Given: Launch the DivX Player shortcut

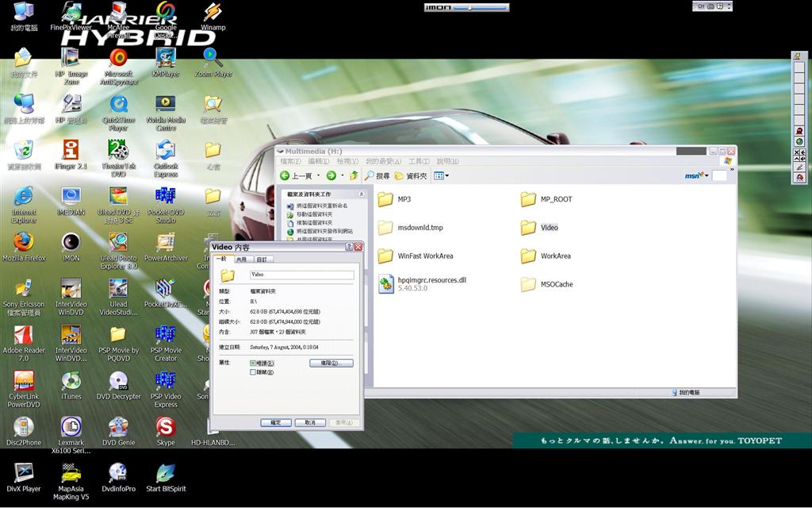Looking at the screenshot, I should point(24,477).
